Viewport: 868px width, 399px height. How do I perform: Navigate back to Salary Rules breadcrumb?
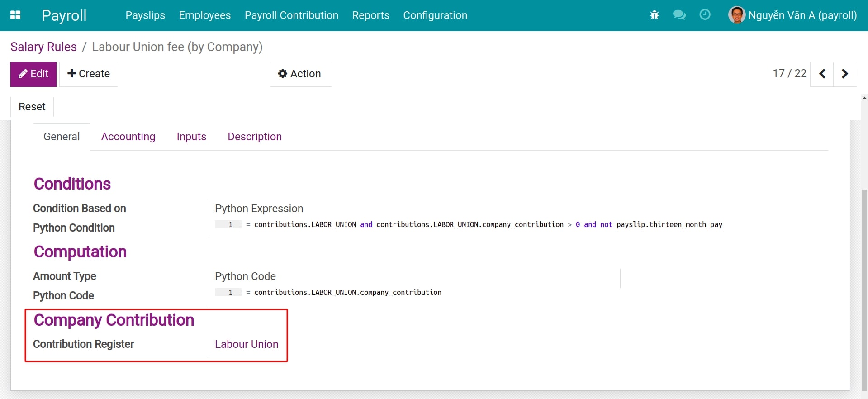coord(43,47)
